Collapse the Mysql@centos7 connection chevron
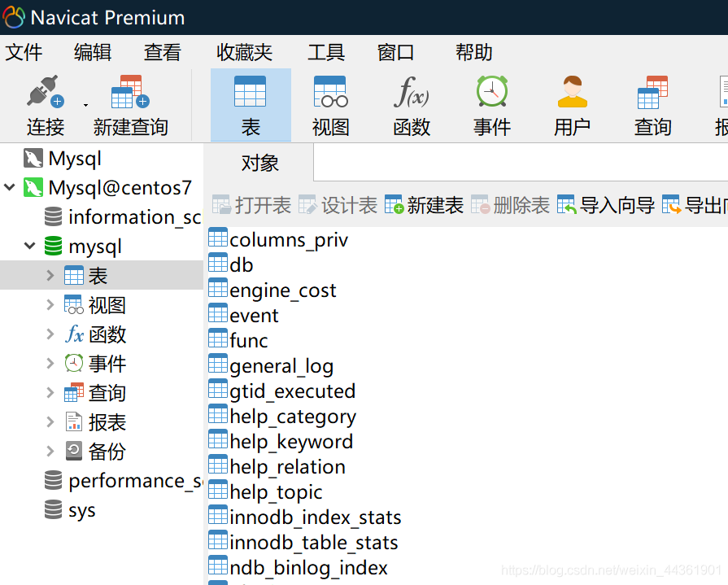The width and height of the screenshot is (728, 585). pyautogui.click(x=10, y=188)
